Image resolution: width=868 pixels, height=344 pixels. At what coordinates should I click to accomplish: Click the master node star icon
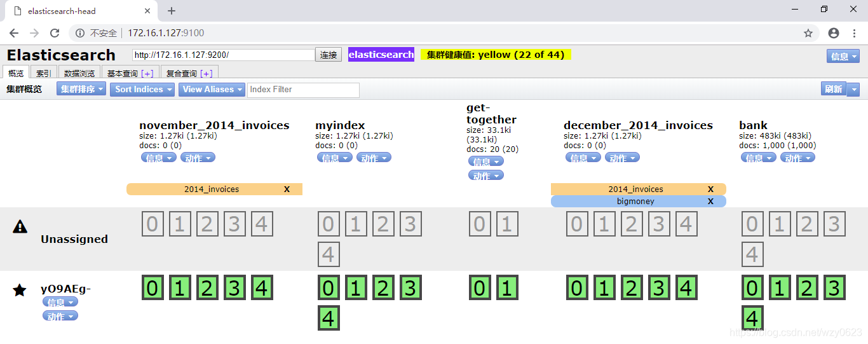[20, 290]
